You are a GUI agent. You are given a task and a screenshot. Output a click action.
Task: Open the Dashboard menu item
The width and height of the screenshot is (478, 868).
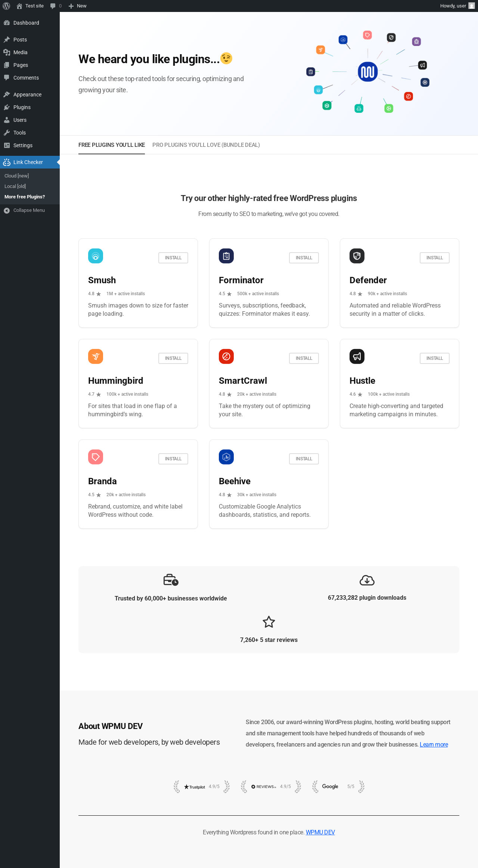pyautogui.click(x=30, y=23)
